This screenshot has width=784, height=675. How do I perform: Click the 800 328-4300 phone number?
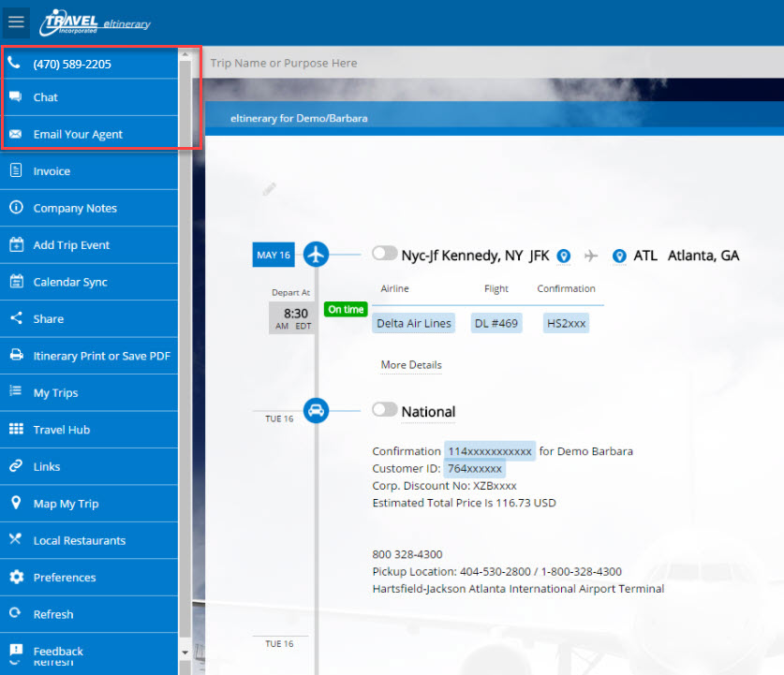pyautogui.click(x=407, y=554)
